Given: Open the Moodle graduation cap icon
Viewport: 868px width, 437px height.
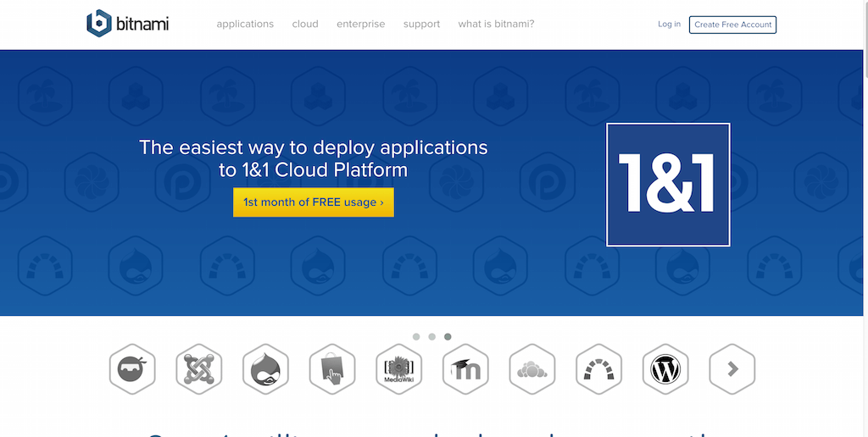Looking at the screenshot, I should point(465,369).
